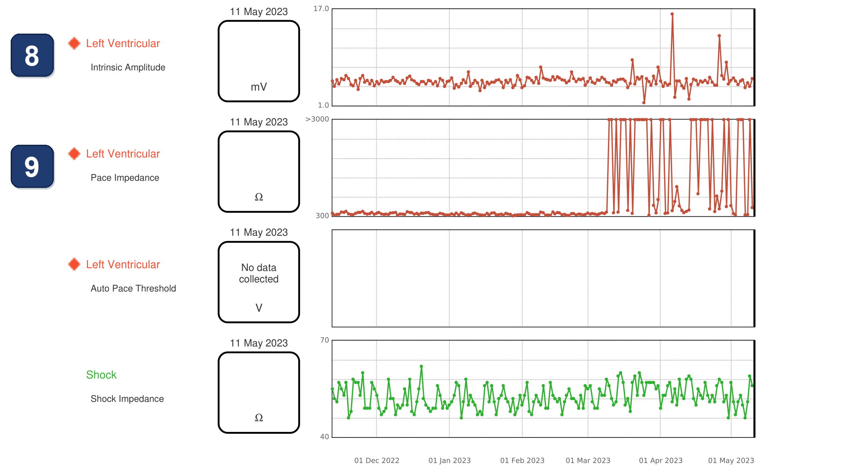
Task: Click the Pace Impedance trend chart line
Action: click(543, 168)
